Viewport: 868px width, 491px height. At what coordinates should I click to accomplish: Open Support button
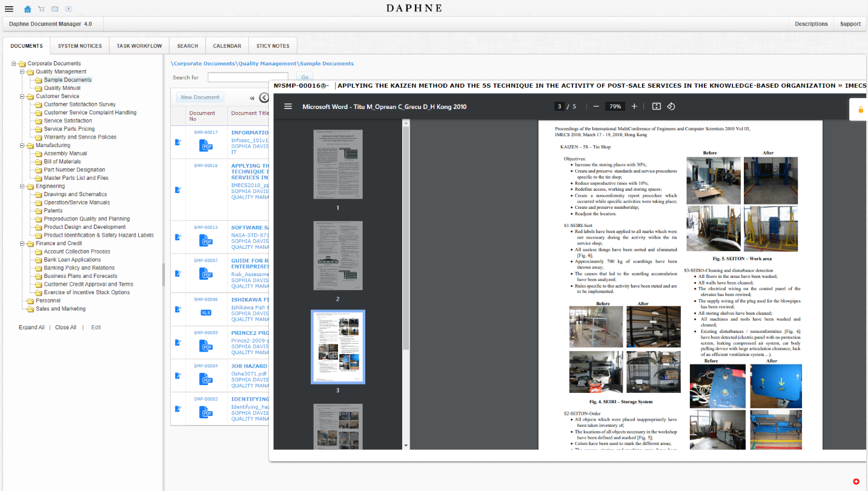(850, 24)
